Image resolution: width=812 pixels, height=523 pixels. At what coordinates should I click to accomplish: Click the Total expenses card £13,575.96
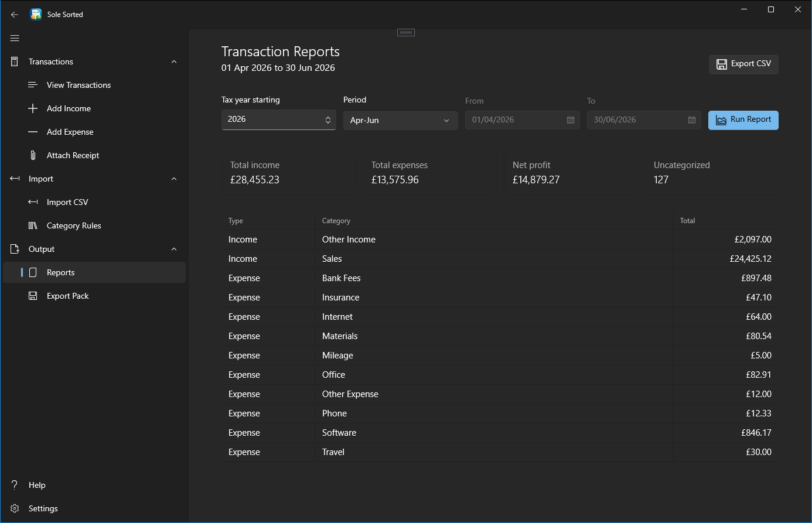click(x=429, y=173)
